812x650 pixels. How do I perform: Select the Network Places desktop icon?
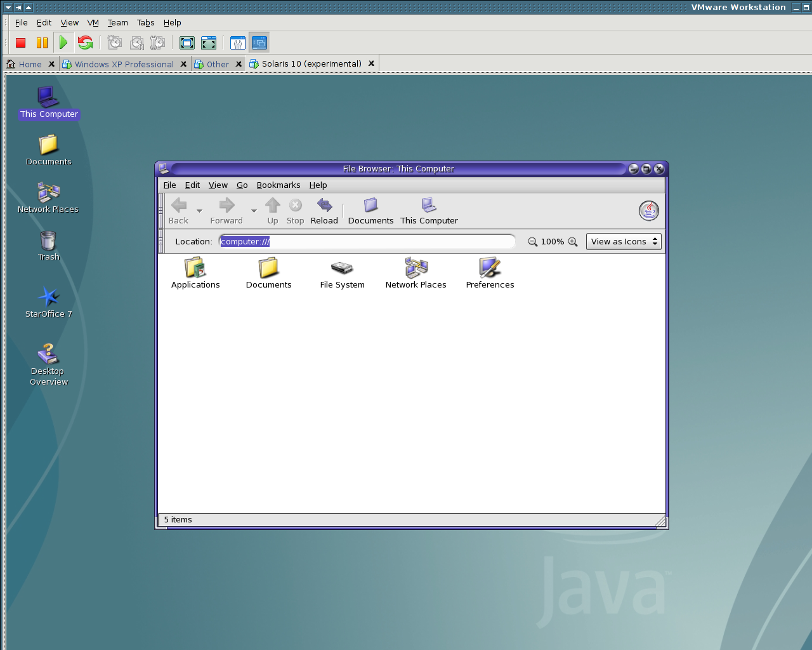[x=48, y=198]
